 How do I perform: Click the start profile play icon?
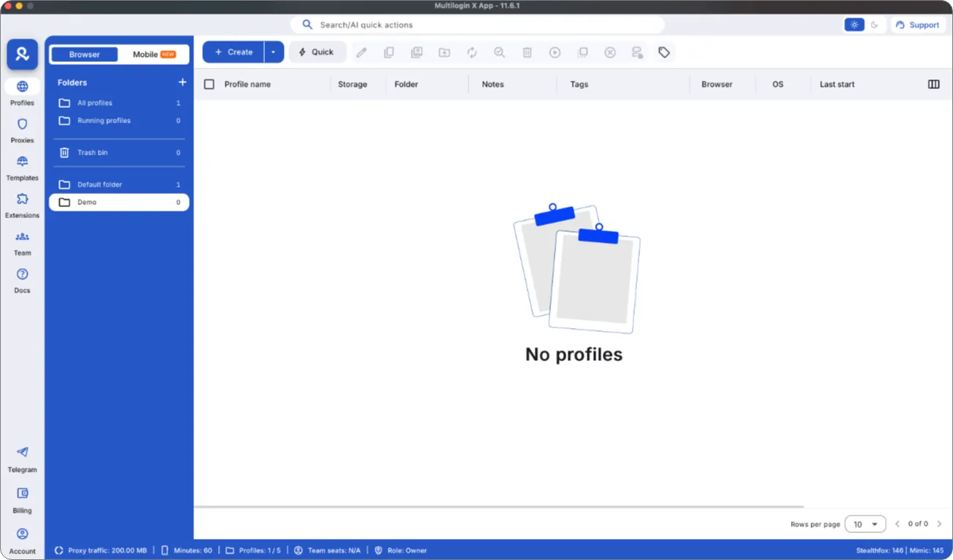555,52
